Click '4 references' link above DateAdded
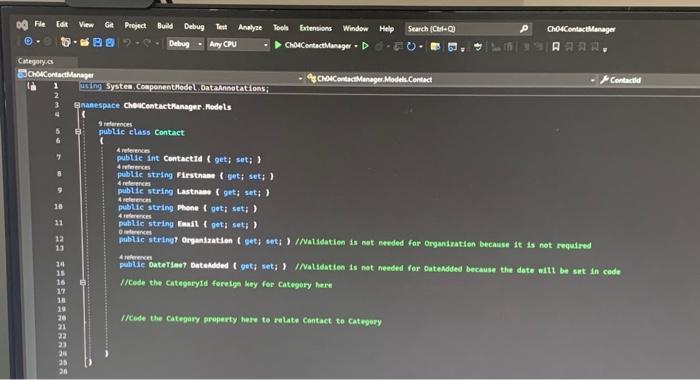 click(136, 257)
